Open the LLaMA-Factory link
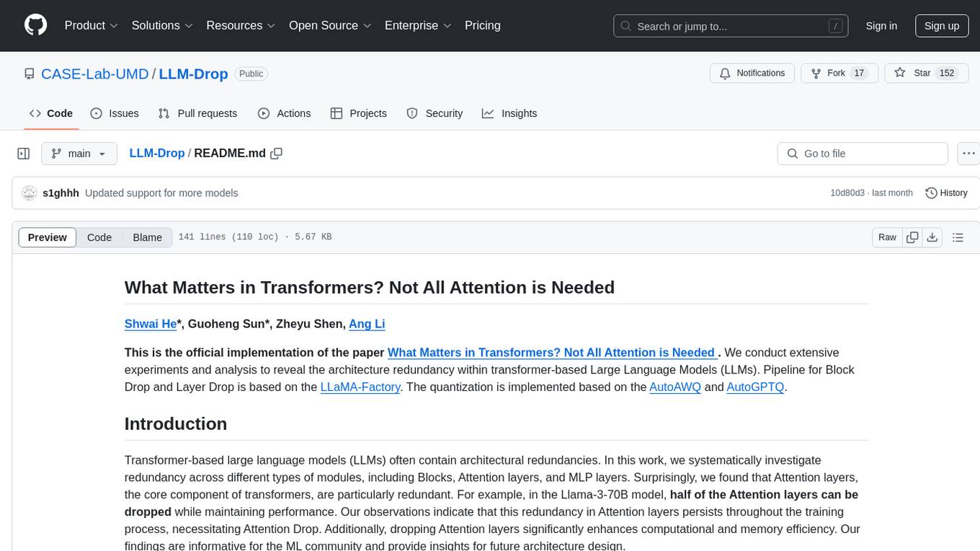The image size is (980, 551). 360,387
